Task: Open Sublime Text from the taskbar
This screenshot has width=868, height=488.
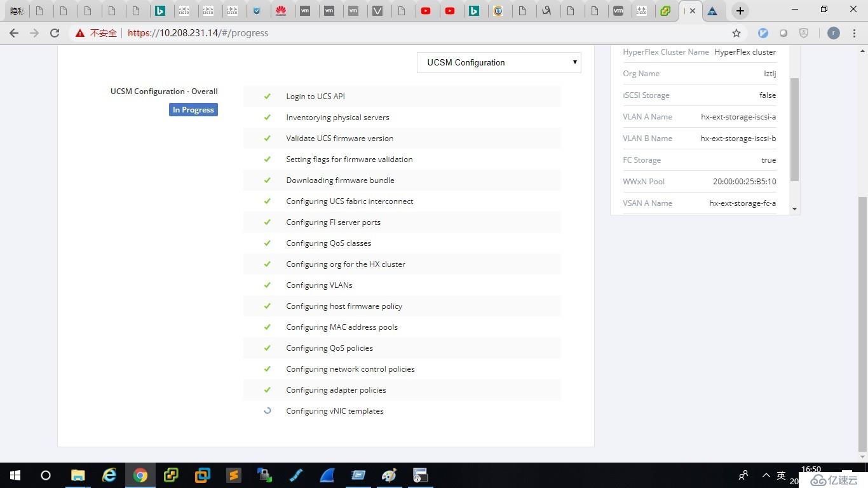Action: 234,475
